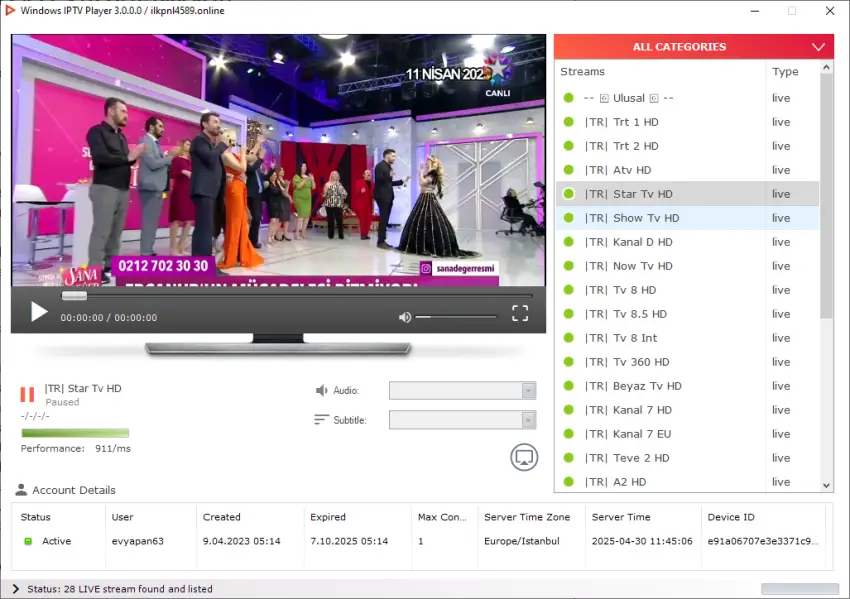Select the Kanal 7 HD stream

687,410
